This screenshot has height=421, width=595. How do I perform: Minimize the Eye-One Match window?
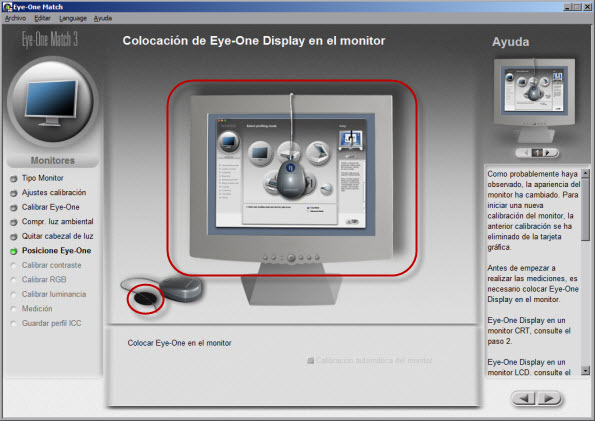567,7
